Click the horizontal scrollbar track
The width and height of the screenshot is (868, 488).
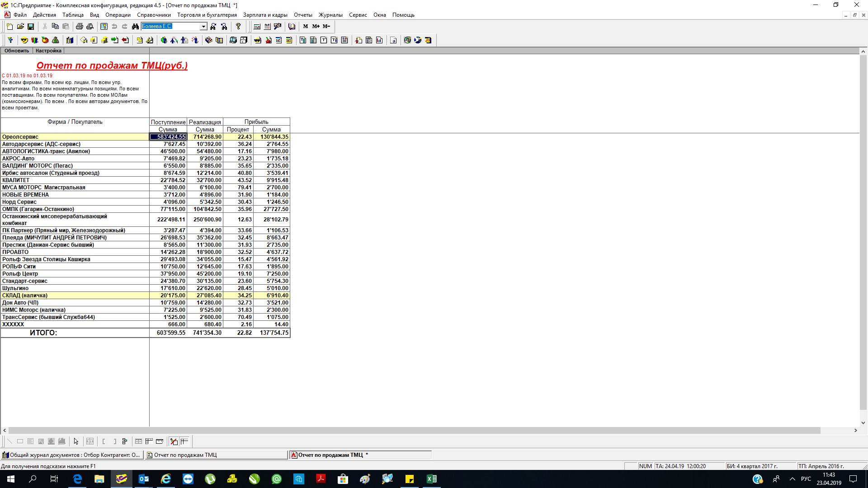(836, 431)
